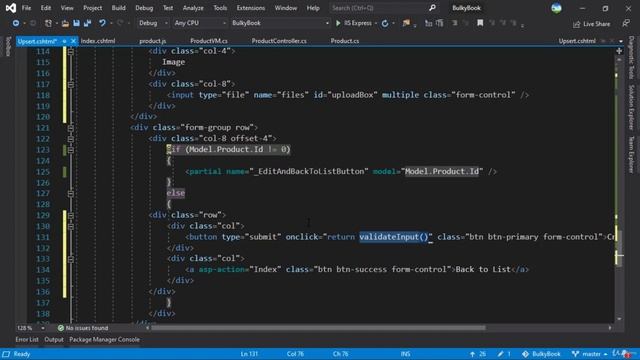This screenshot has width=640, height=360.
Task: Switch to the product.js tab
Action: (152, 41)
